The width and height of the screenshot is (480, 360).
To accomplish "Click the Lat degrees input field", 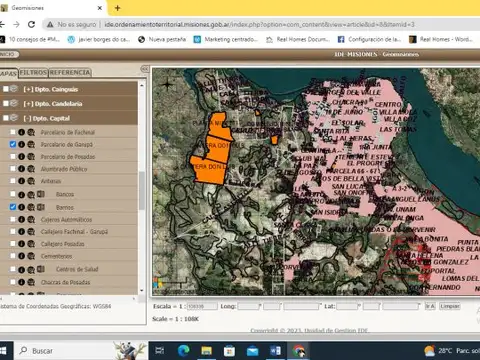I will [x=347, y=306].
